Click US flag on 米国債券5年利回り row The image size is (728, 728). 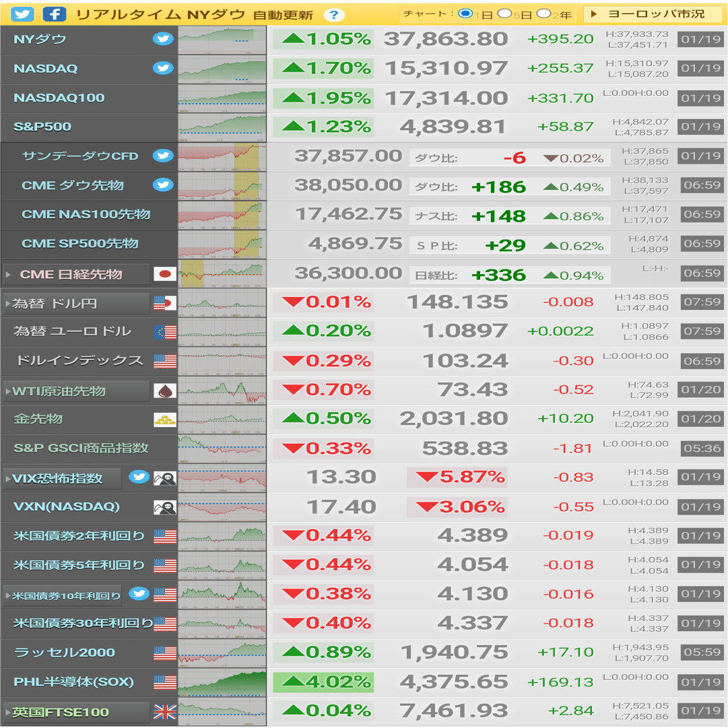(165, 566)
